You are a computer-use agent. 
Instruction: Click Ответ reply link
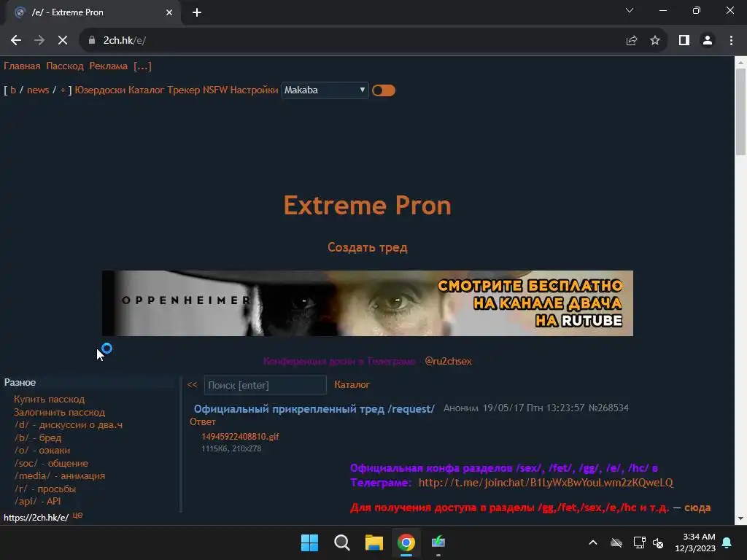203,422
